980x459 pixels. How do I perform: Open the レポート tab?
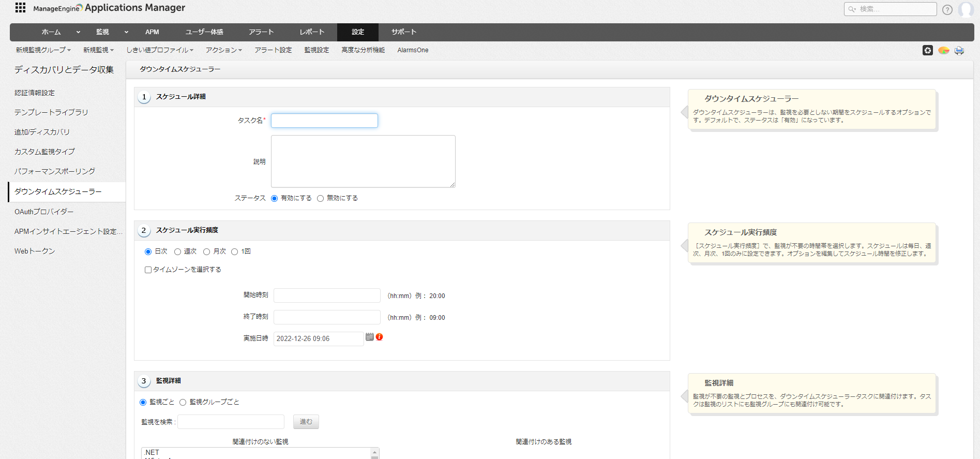[312, 32]
